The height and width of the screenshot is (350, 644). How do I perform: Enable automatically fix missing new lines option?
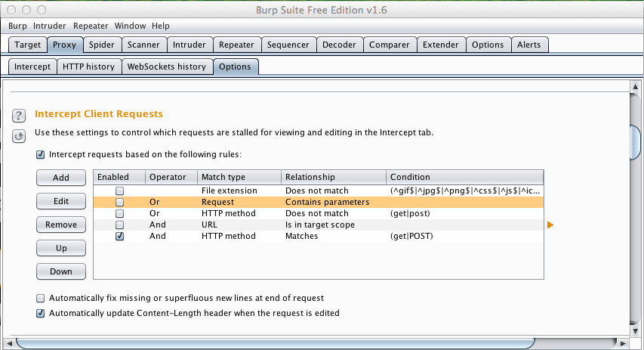pyautogui.click(x=41, y=299)
